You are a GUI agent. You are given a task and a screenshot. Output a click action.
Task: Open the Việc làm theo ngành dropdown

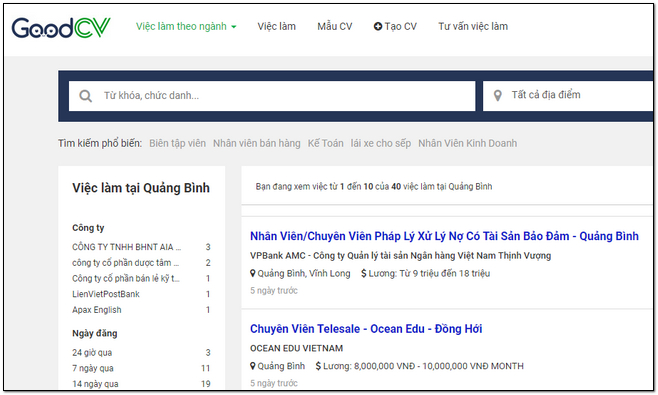click(186, 26)
